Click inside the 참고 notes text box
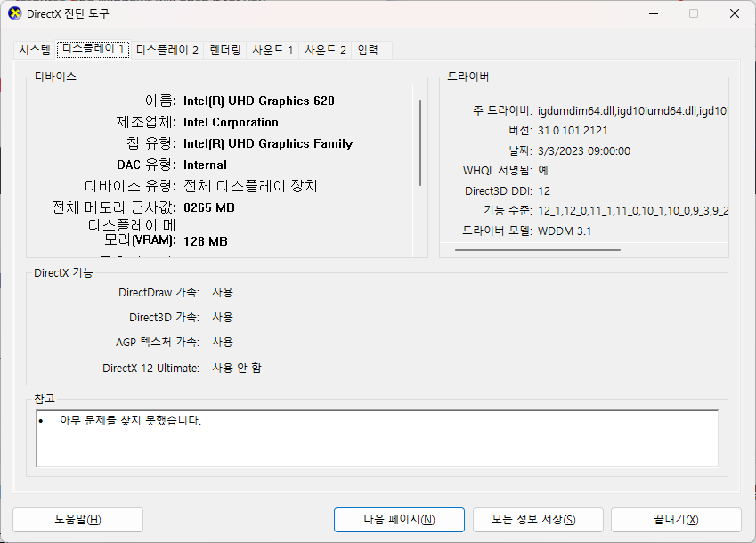Viewport: 756px width, 543px height. tap(377, 439)
